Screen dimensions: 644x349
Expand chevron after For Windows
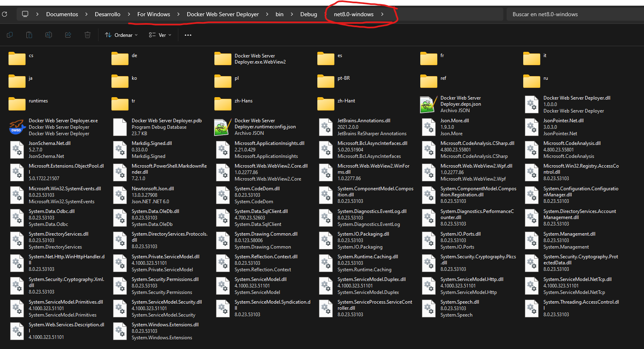pyautogui.click(x=179, y=14)
